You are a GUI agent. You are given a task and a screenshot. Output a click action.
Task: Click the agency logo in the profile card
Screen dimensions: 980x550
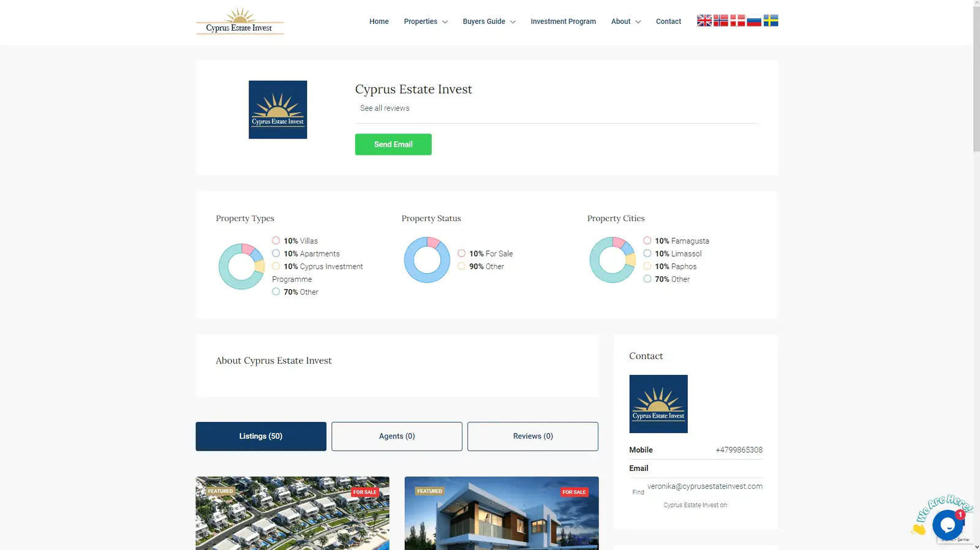coord(277,110)
